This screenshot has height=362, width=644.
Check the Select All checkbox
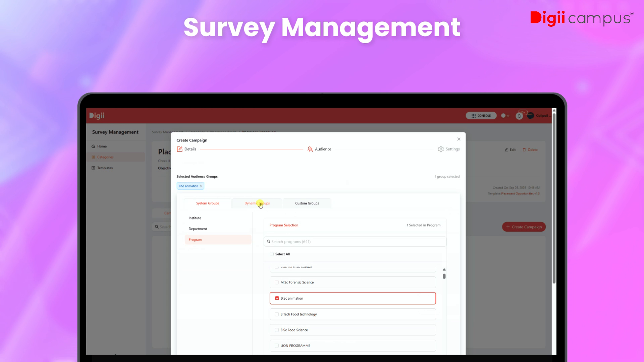[272, 254]
